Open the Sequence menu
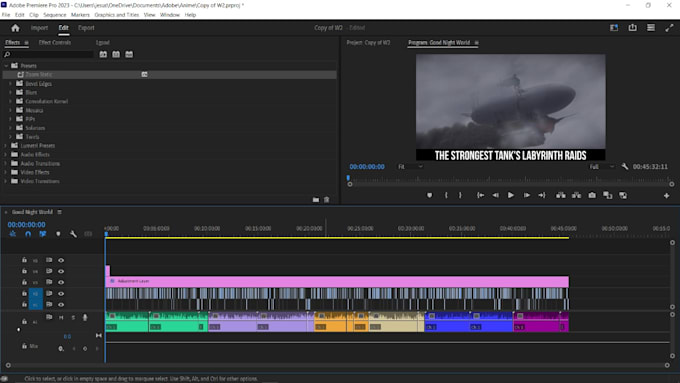Image resolution: width=680 pixels, height=383 pixels. (x=55, y=15)
